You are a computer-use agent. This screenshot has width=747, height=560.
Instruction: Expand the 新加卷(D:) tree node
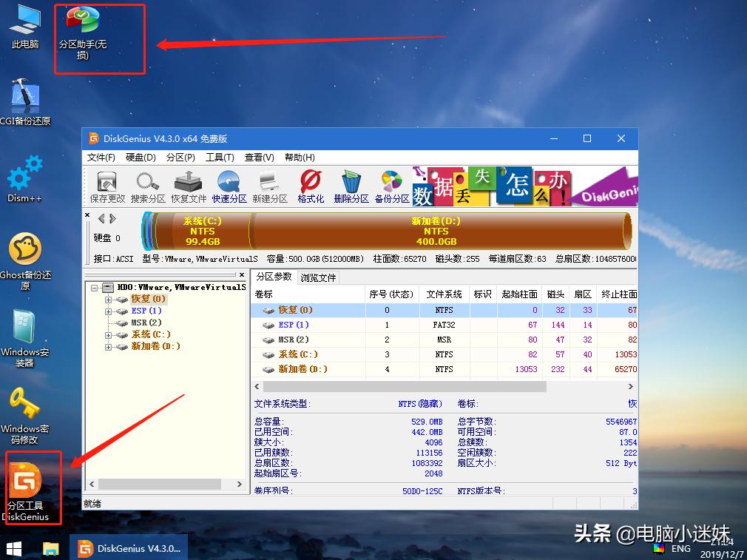coord(108,348)
